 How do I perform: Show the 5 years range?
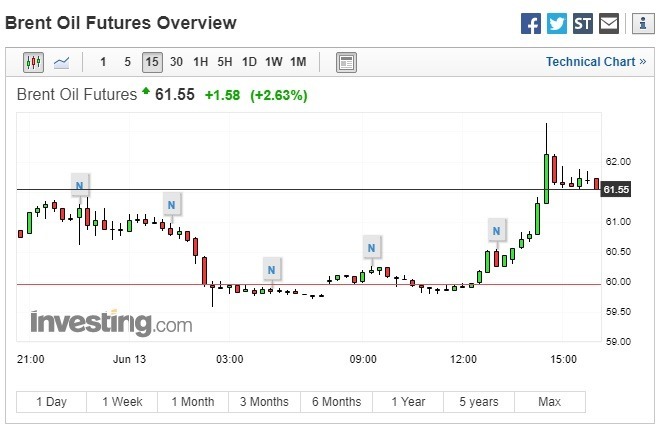point(479,402)
